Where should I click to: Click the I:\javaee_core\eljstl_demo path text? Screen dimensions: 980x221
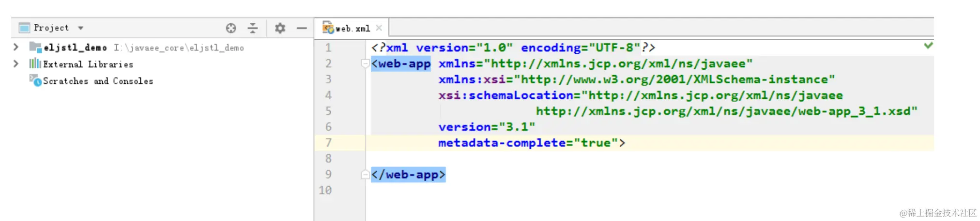pyautogui.click(x=179, y=47)
